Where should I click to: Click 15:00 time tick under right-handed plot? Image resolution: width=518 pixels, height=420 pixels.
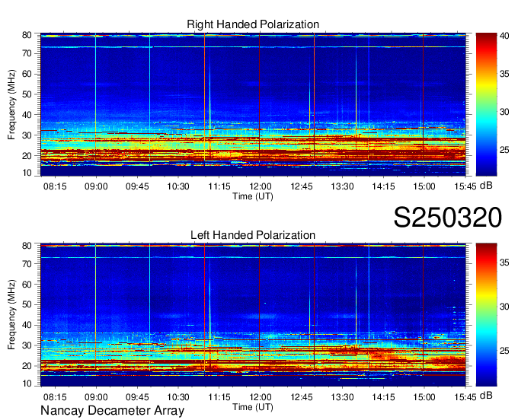coord(424,186)
